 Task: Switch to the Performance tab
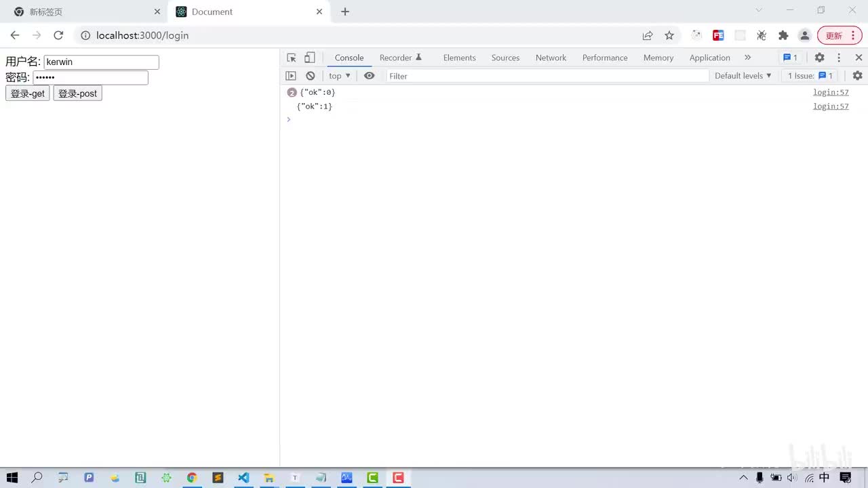(605, 58)
